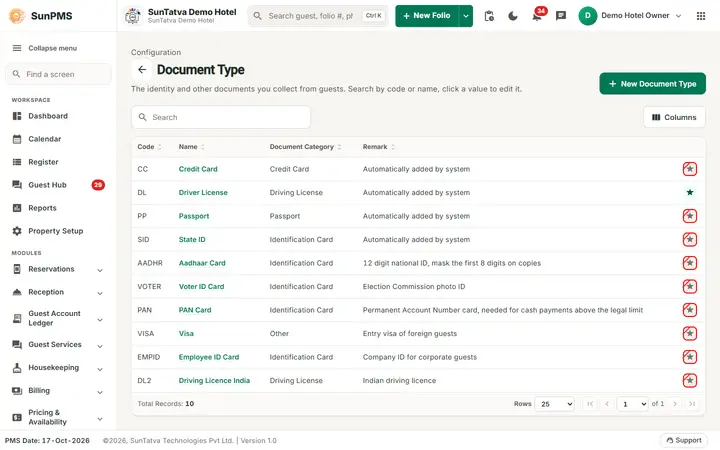Go to the last page

[x=692, y=404]
